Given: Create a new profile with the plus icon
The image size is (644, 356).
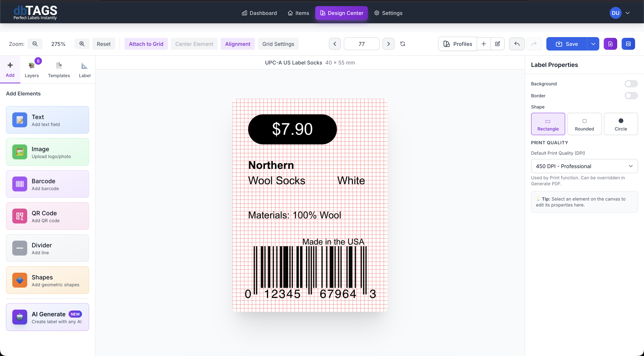Looking at the screenshot, I should (x=484, y=44).
